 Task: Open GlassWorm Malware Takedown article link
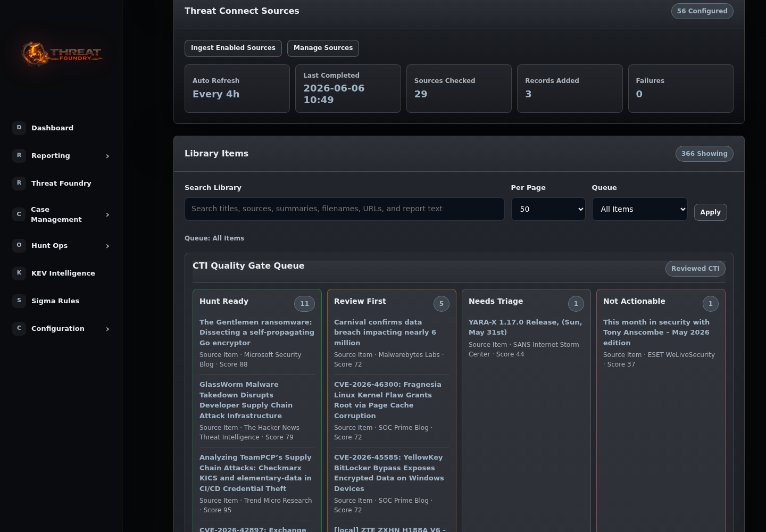246,400
